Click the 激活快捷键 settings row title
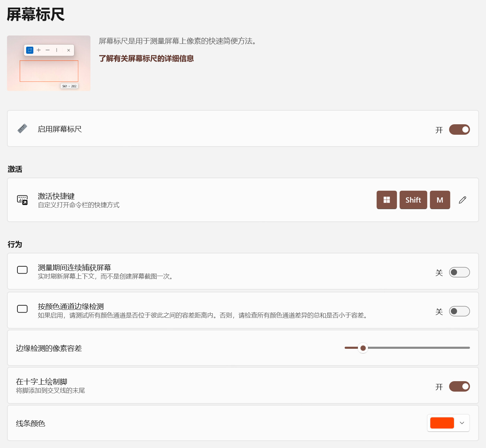The height and width of the screenshot is (448, 486). click(x=56, y=196)
